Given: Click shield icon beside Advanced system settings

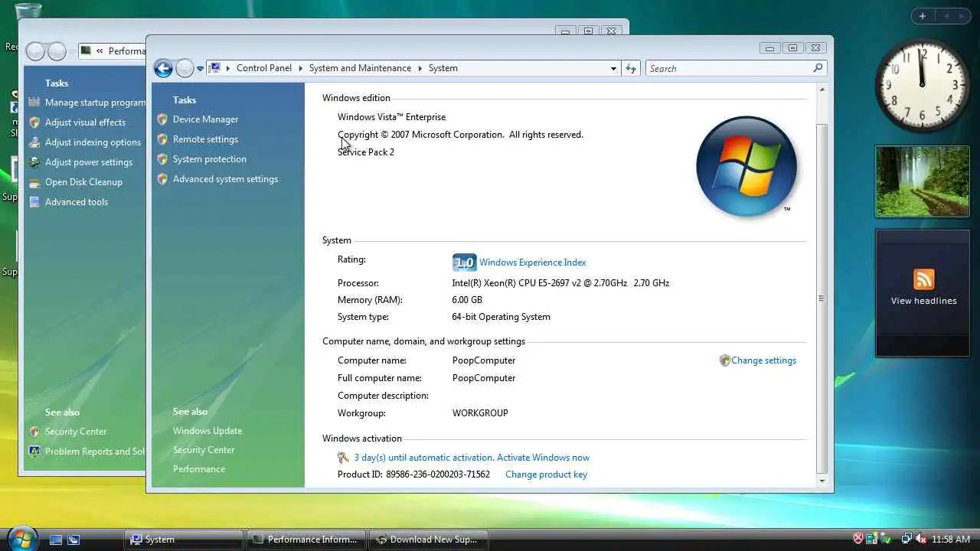Looking at the screenshot, I should (x=162, y=179).
